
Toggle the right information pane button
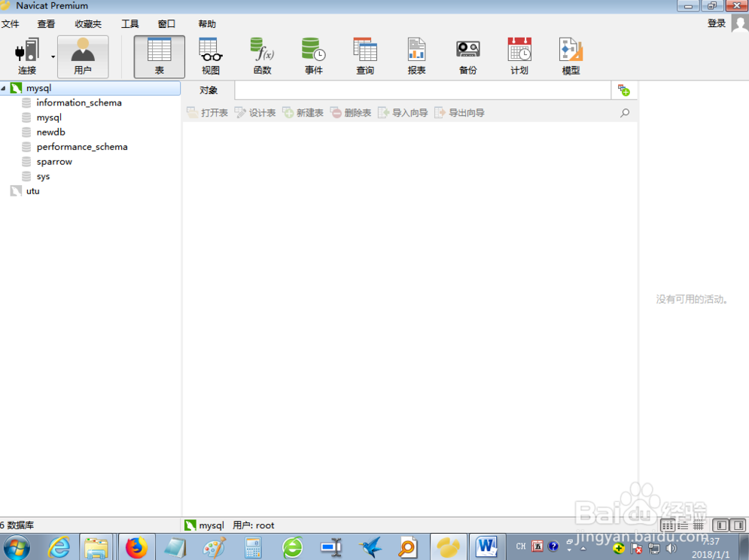(739, 525)
